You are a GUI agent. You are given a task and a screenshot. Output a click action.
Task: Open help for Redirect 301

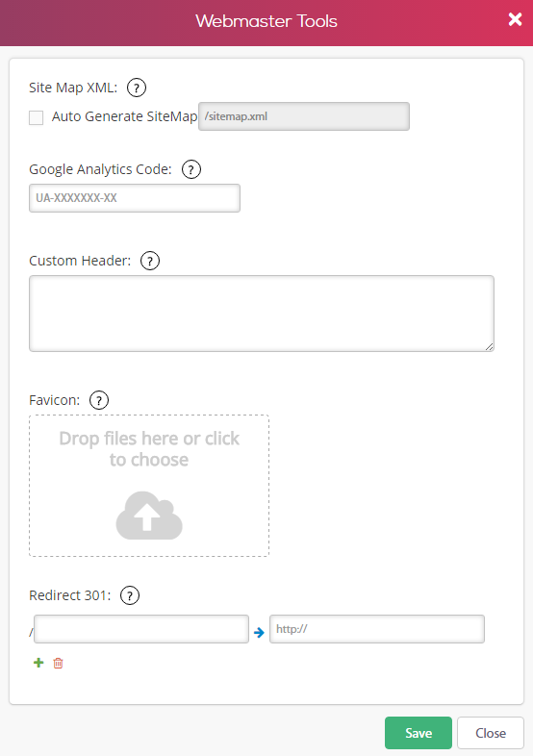point(130,595)
